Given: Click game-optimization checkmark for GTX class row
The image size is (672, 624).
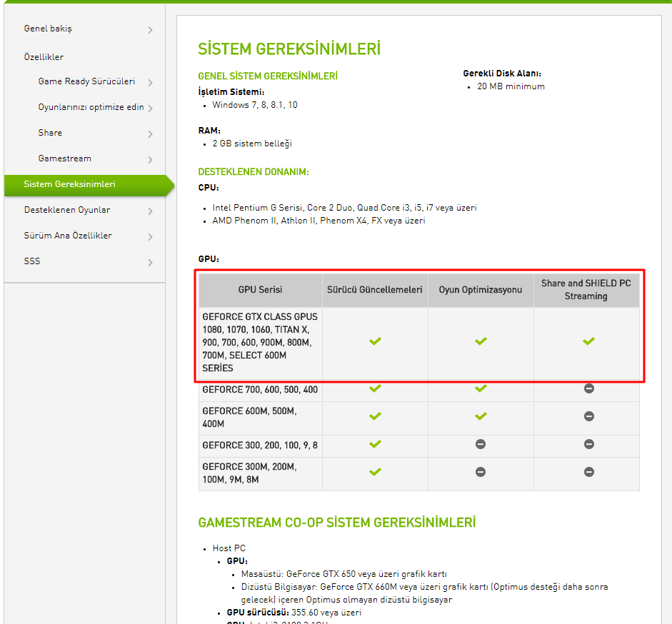Looking at the screenshot, I should pyautogui.click(x=481, y=341).
